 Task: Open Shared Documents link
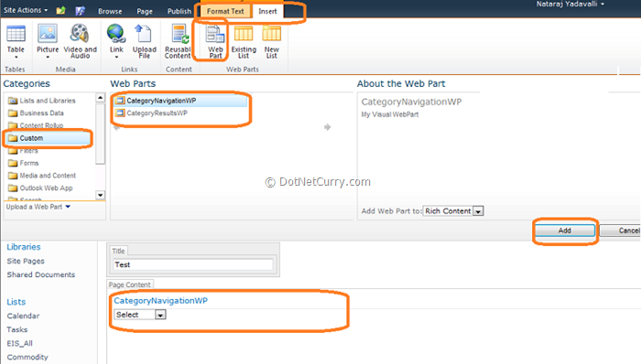[x=41, y=274]
